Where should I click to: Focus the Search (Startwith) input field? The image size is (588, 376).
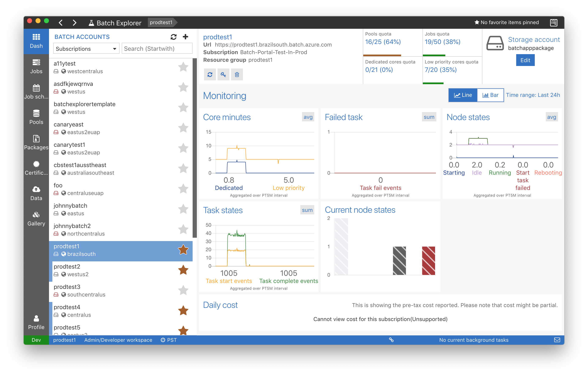pos(157,48)
